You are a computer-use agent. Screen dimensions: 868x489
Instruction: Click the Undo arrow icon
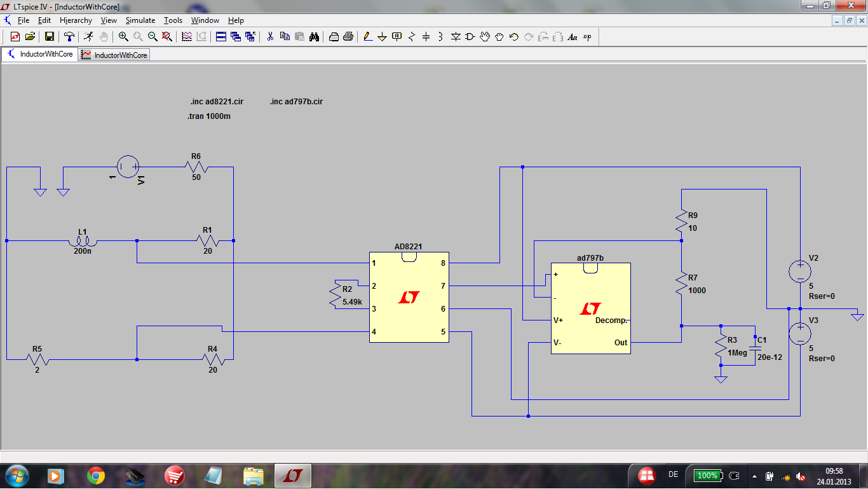[514, 37]
